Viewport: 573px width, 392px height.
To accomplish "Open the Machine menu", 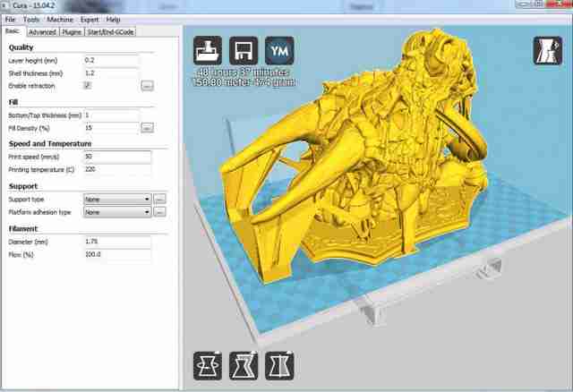I will [60, 20].
